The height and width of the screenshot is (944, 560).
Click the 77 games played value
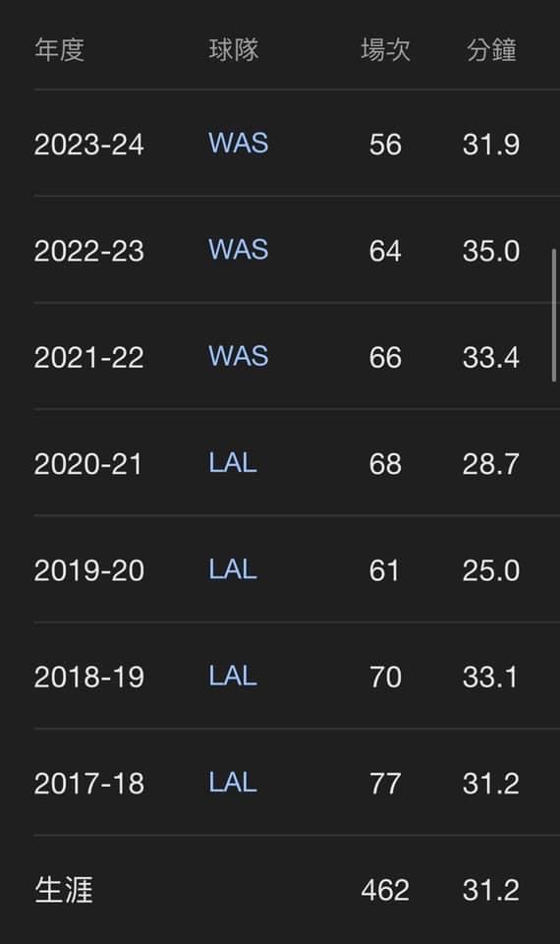[x=385, y=784]
